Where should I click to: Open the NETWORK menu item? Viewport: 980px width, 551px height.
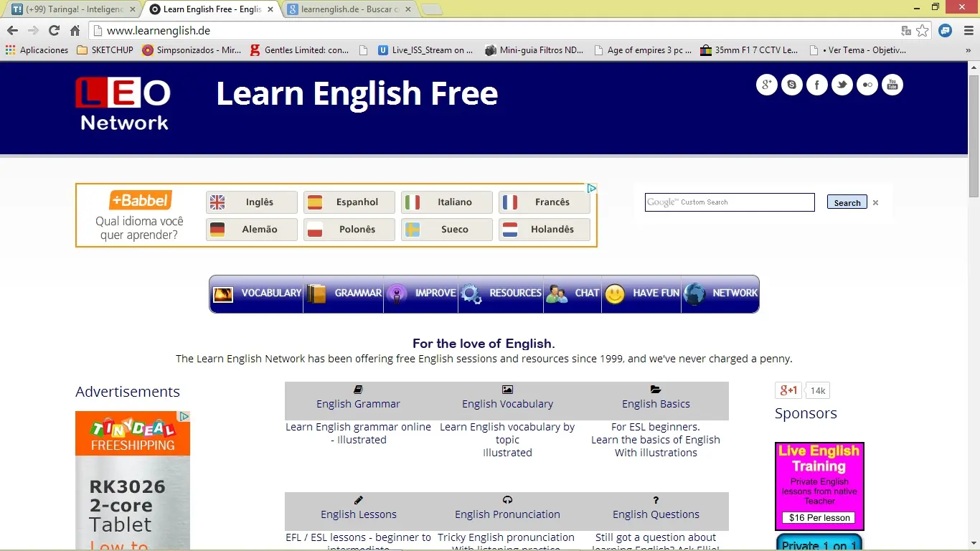[720, 293]
